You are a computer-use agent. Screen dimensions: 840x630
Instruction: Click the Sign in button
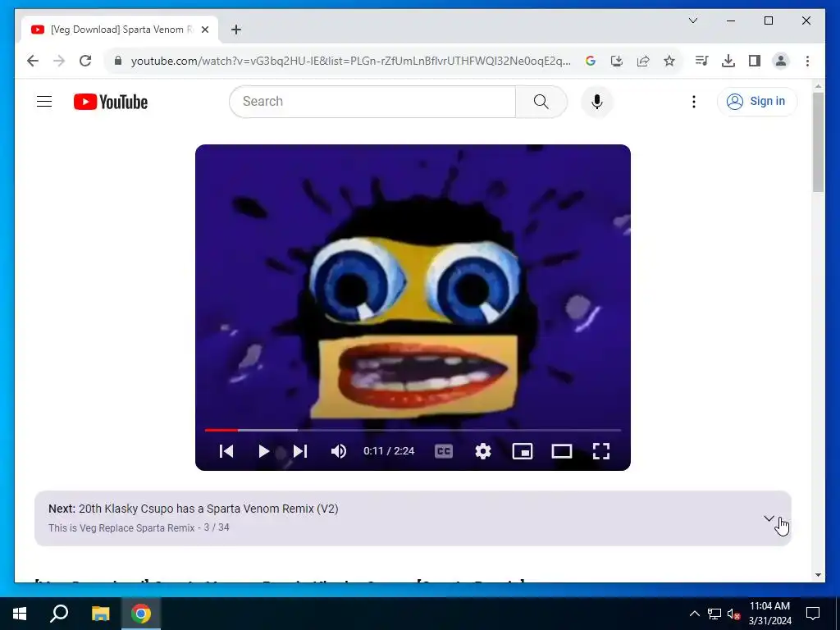[x=757, y=101]
